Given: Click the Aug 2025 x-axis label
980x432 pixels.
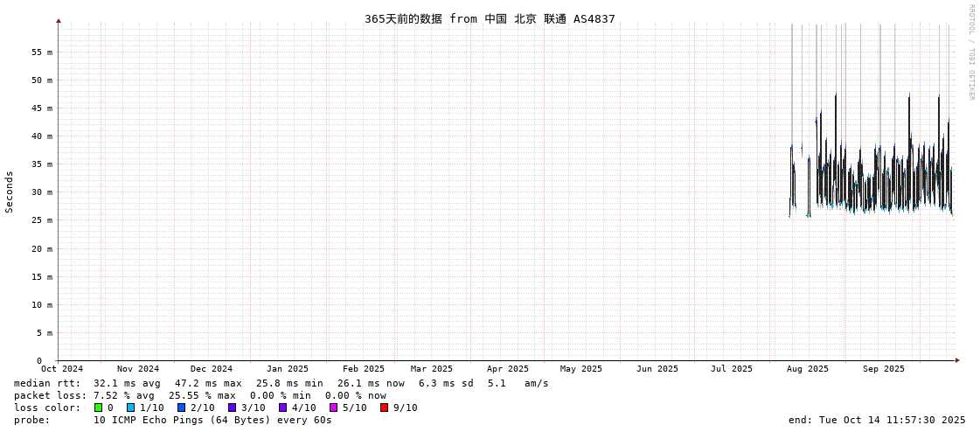Looking at the screenshot, I should tap(807, 369).
